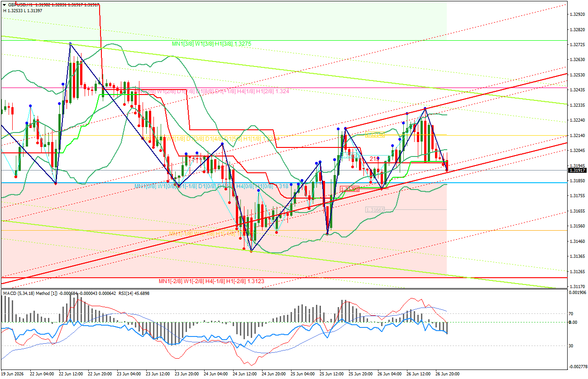Click price axis value 1.31170

point(577,286)
